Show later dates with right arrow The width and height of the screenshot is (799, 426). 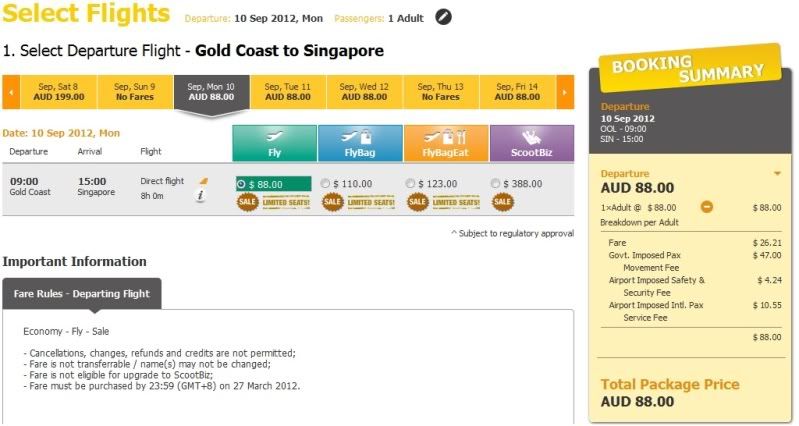pos(565,93)
